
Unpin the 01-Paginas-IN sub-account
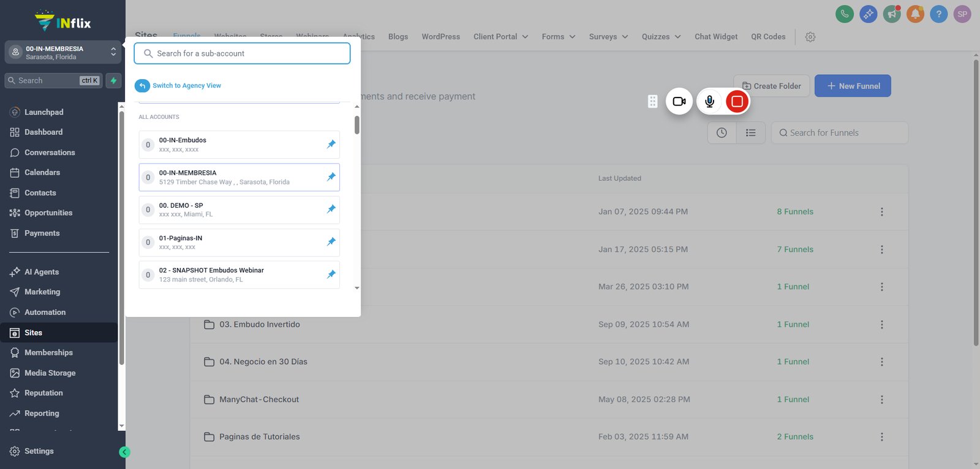click(x=331, y=242)
